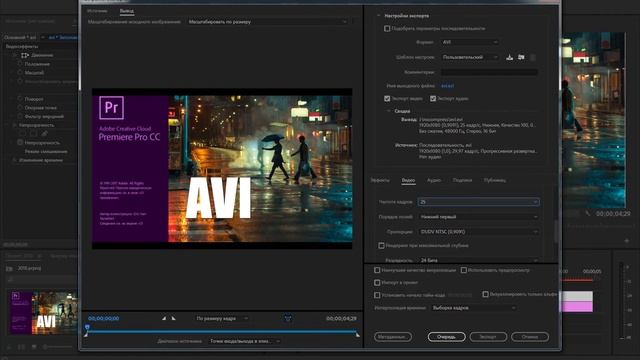Open the frame rate dropdown showing 25

pos(478,202)
